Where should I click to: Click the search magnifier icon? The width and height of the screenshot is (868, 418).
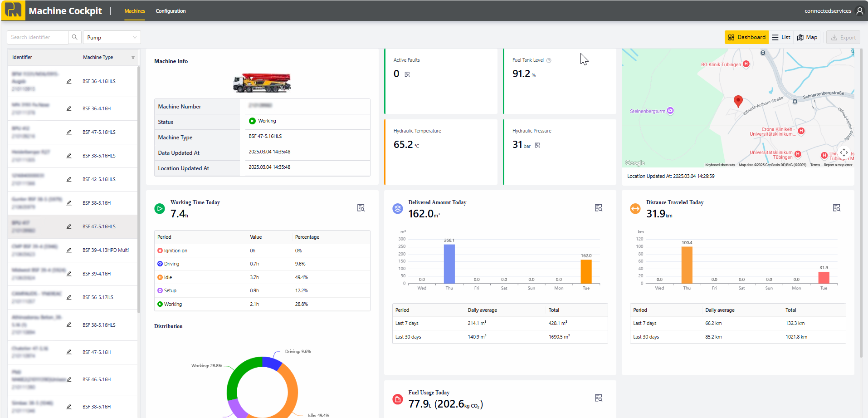coord(74,37)
